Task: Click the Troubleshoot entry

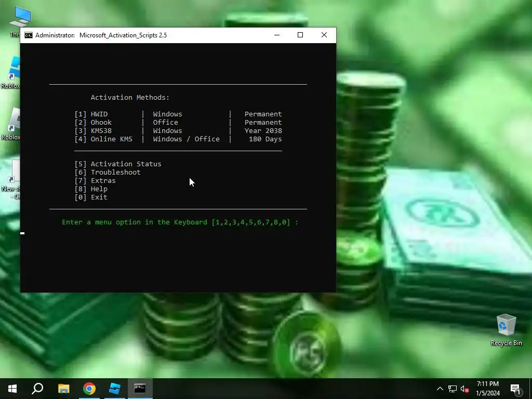Action: coord(107,172)
